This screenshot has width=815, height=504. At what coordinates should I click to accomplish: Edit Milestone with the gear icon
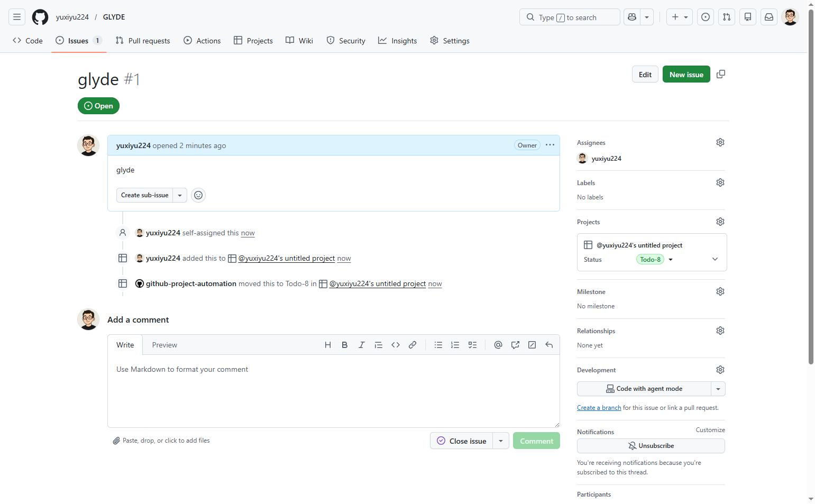pyautogui.click(x=720, y=291)
